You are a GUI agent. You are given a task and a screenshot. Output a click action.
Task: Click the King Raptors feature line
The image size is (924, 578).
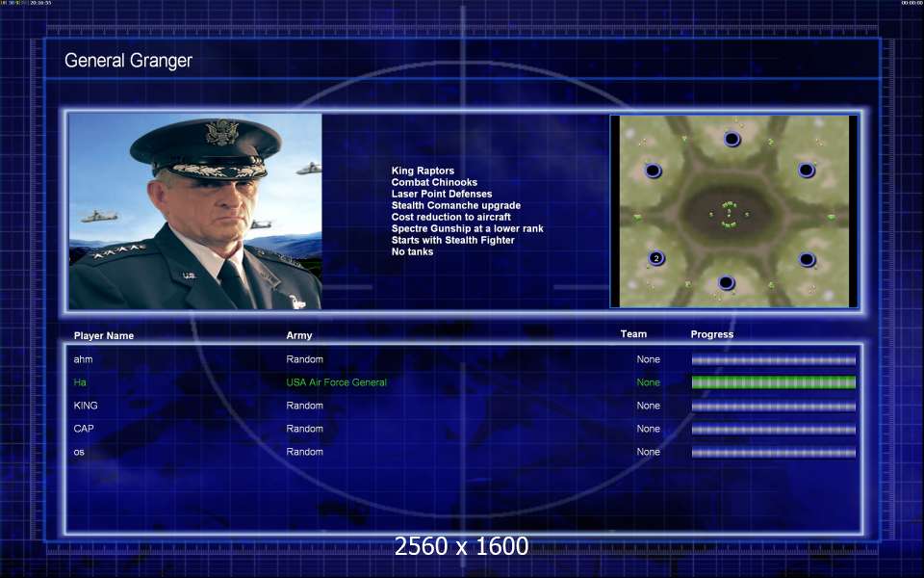(423, 171)
